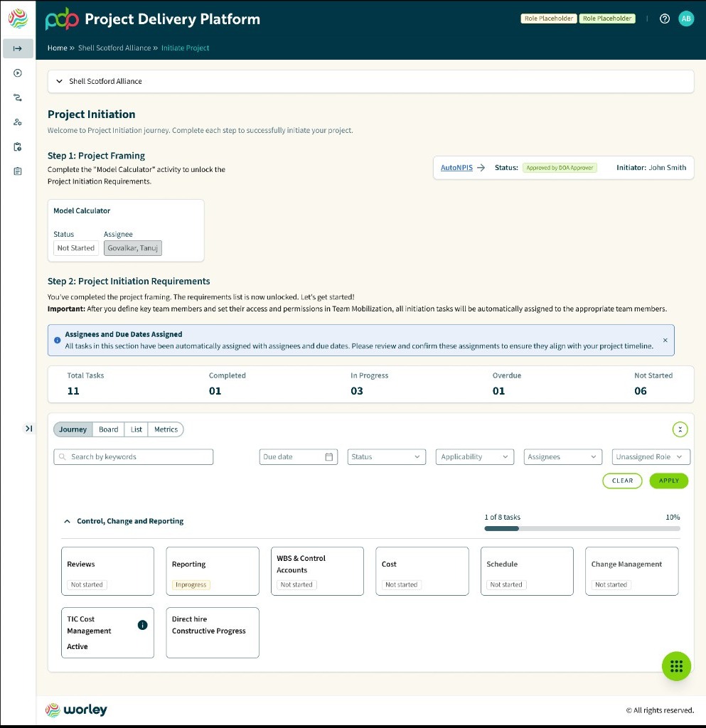Viewport: 706px width, 728px height.
Task: Click the collapse-all circle icon beside tabs
Action: pyautogui.click(x=680, y=429)
